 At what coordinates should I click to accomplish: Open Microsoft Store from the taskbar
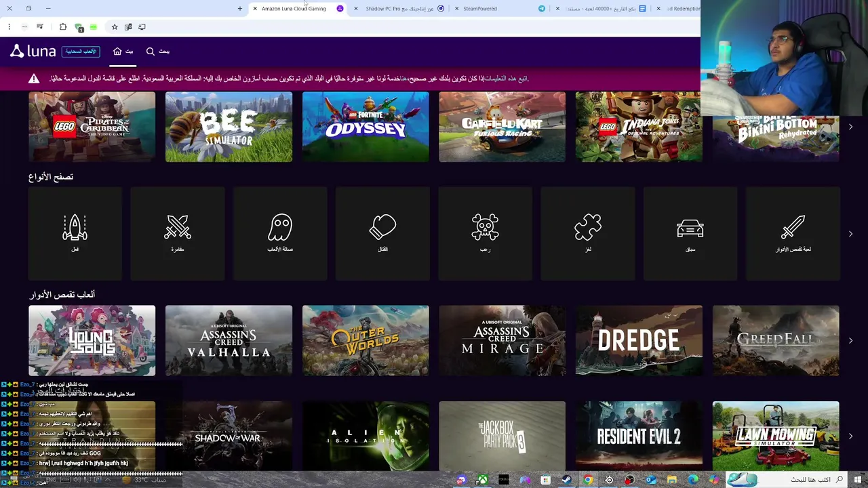pyautogui.click(x=546, y=480)
